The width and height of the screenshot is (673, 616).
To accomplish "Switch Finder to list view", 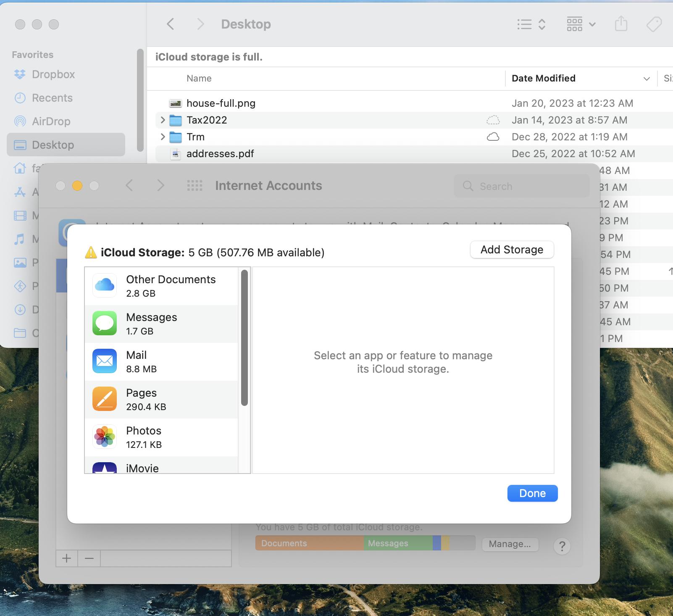I will (x=523, y=24).
